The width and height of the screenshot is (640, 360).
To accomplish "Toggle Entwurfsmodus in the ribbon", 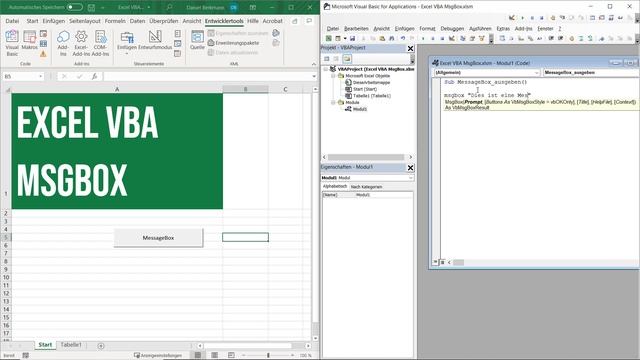I will pyautogui.click(x=155, y=40).
